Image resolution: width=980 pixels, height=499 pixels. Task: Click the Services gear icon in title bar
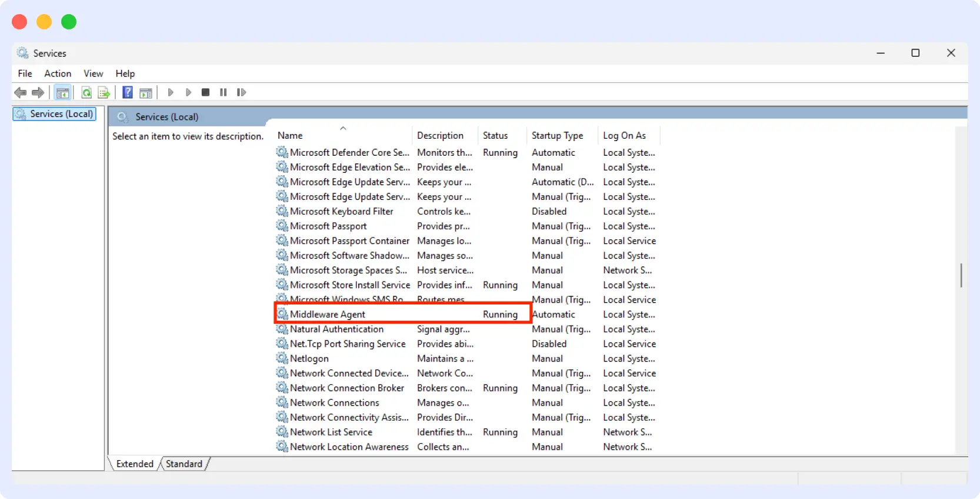click(x=22, y=53)
